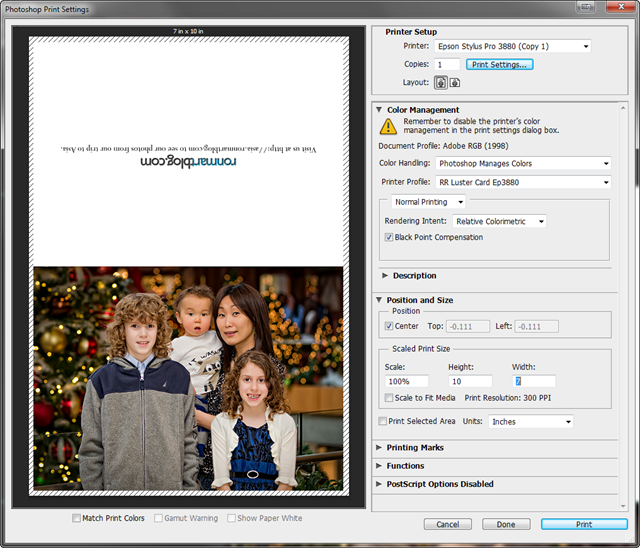Check the Print Selected Area option
Screen dimensions: 640x548
383,422
